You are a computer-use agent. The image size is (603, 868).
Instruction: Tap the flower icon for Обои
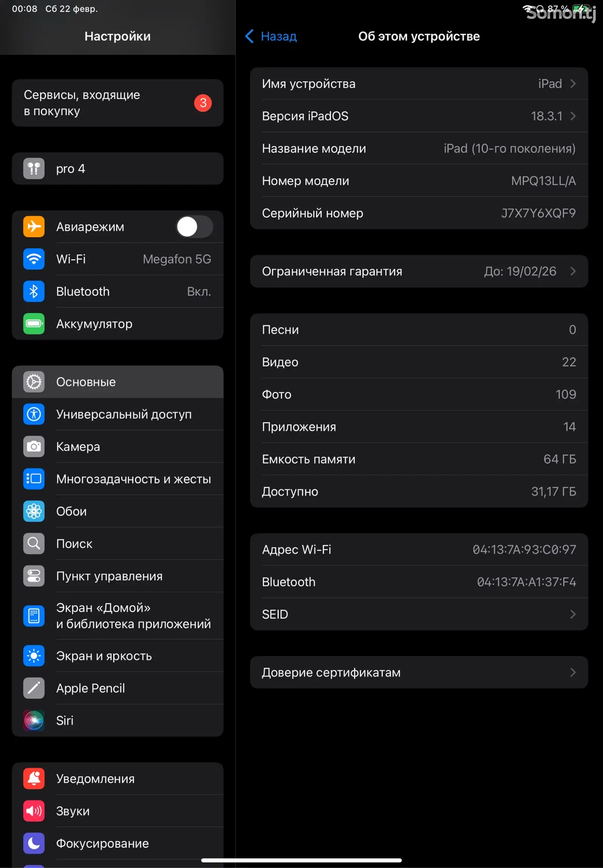(x=34, y=511)
